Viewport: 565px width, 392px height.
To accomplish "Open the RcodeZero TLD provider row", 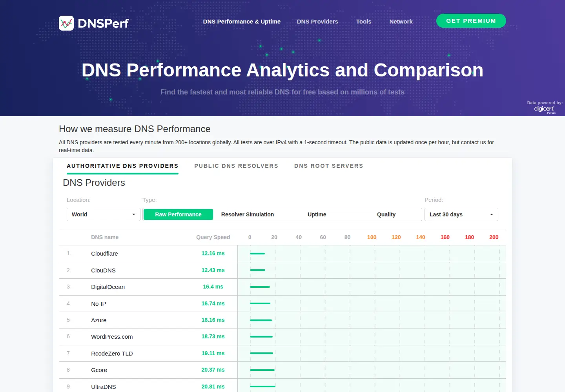I will coord(282,354).
